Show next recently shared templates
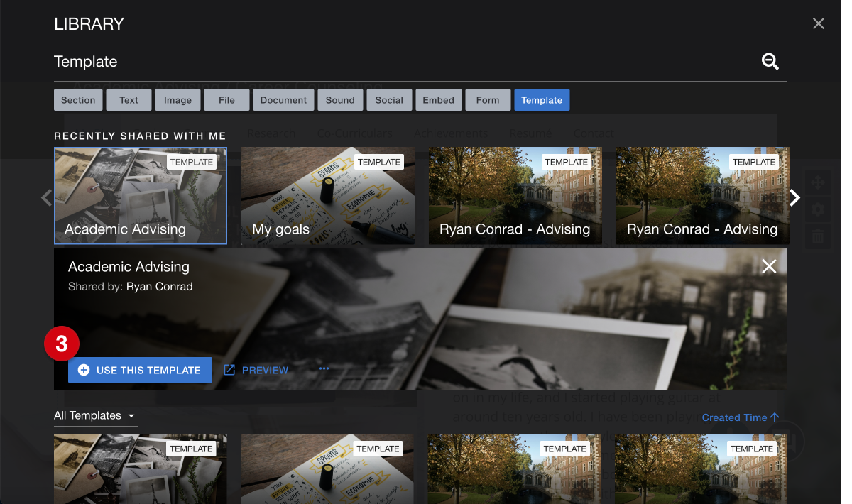The width and height of the screenshot is (852, 504). [x=795, y=197]
